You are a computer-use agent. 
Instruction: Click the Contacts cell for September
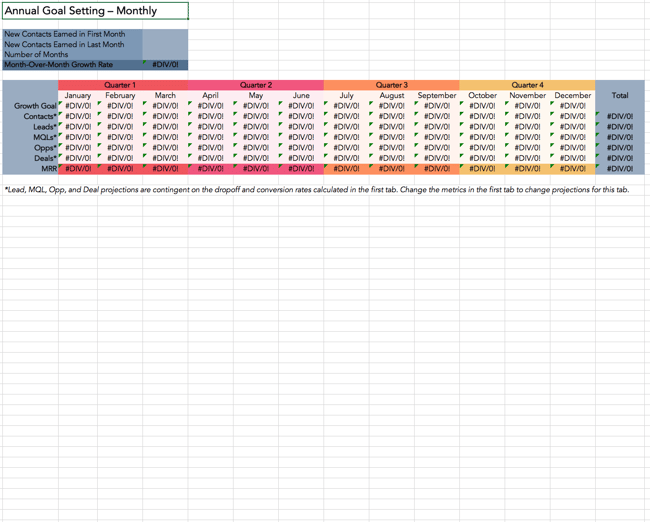tap(437, 117)
